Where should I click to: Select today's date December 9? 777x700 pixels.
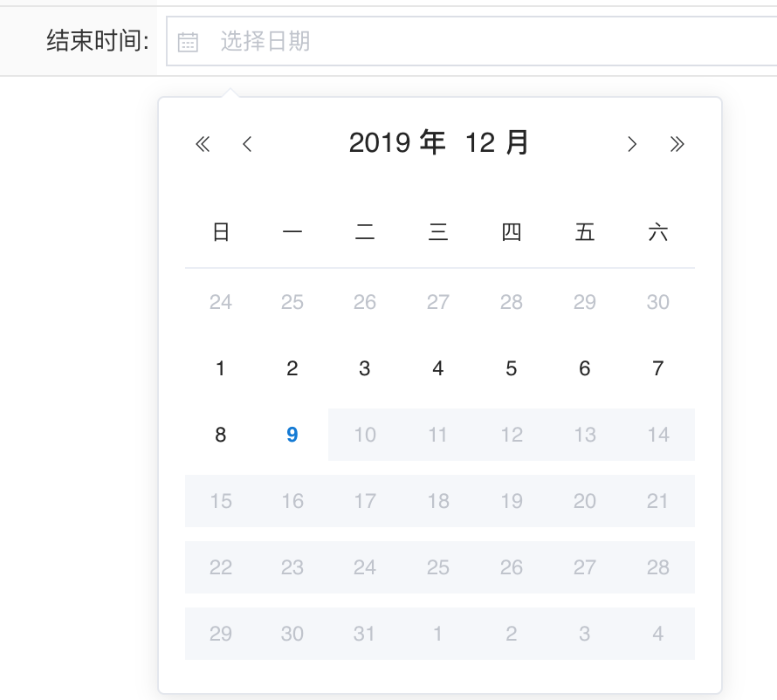[292, 435]
